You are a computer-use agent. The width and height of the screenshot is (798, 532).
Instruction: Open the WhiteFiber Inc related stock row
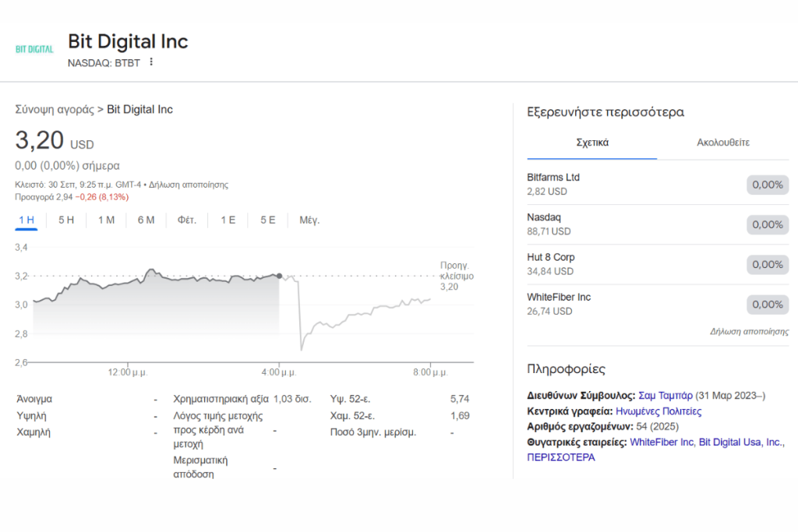pyautogui.click(x=658, y=304)
